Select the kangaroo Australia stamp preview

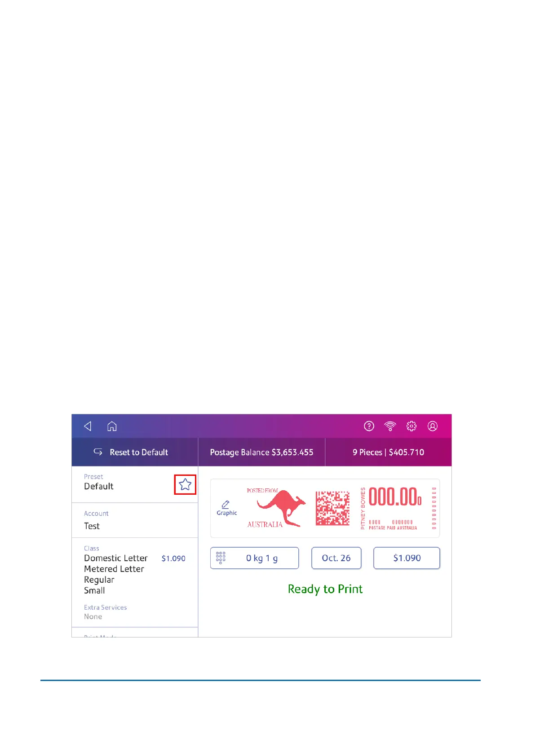coord(325,508)
